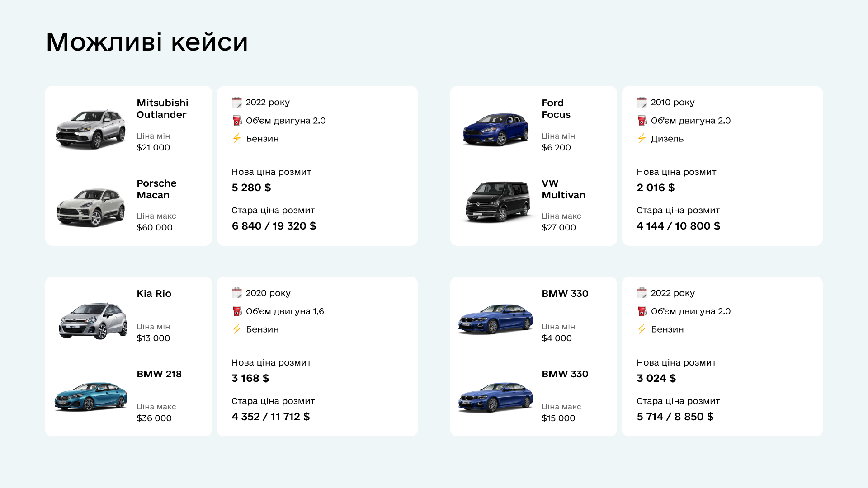Viewport: 868px width, 488px height.
Task: Click the Можливі кейси heading
Action: click(x=147, y=42)
